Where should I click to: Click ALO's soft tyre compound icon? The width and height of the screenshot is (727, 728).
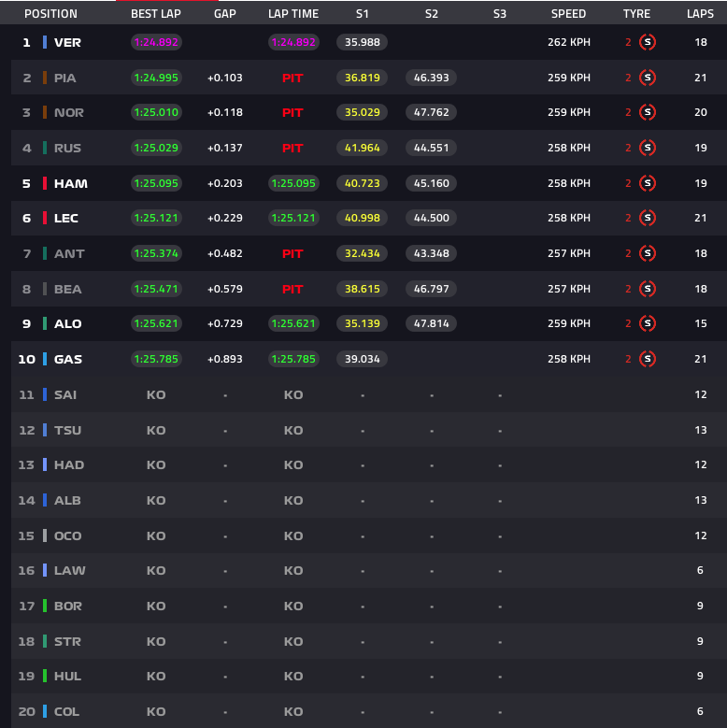(x=648, y=323)
